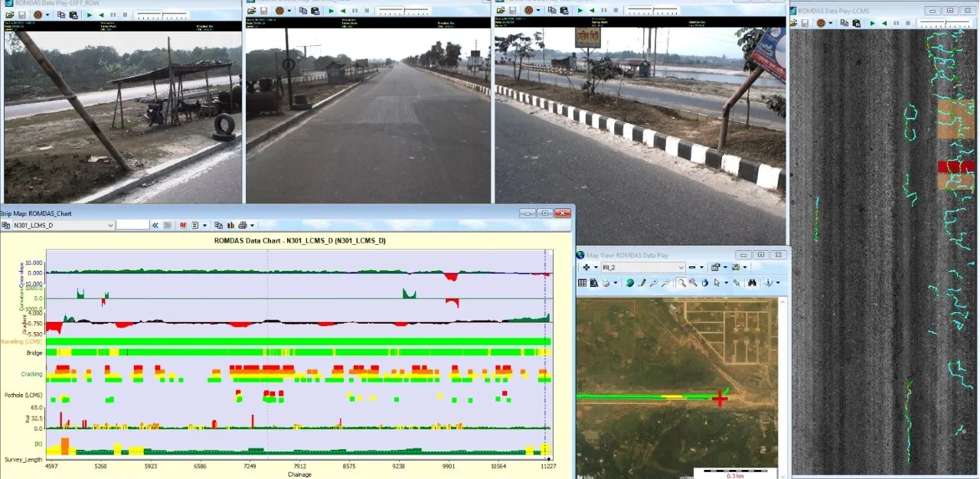Click zoom out tool in Map View

665,283
